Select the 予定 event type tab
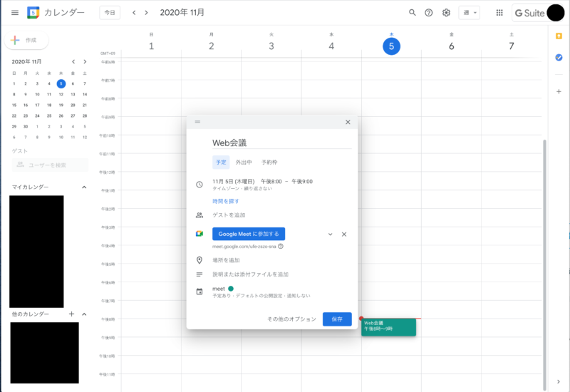 (221, 163)
